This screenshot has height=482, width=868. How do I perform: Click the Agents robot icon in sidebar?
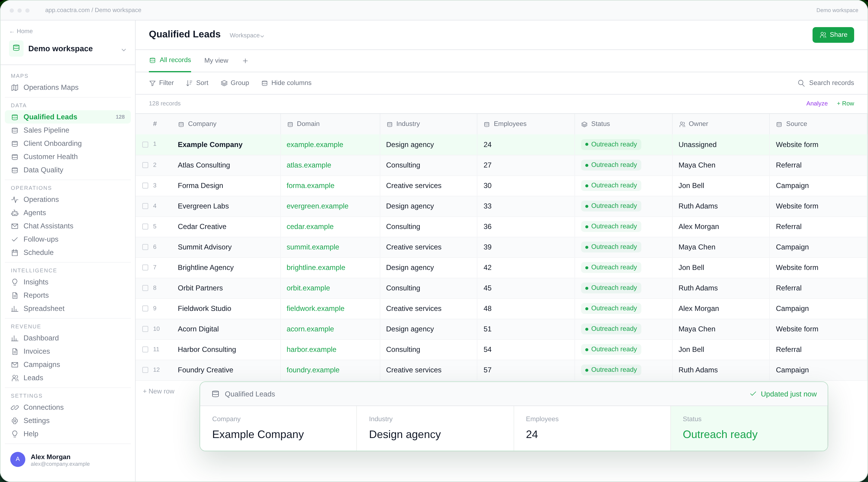pyautogui.click(x=15, y=213)
